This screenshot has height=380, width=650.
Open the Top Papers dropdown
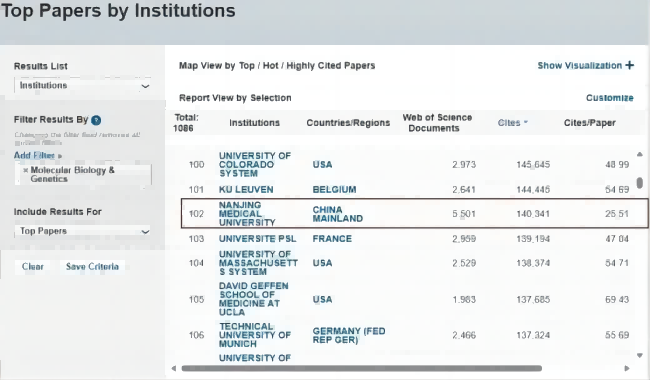click(83, 231)
